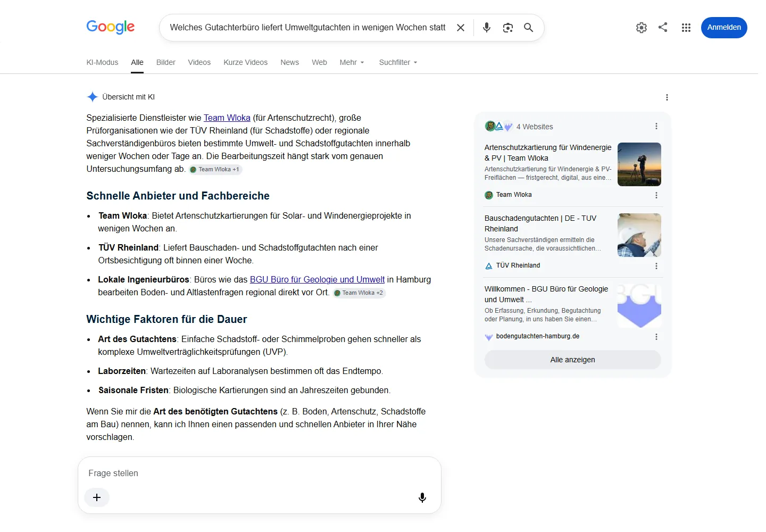Click microphone icon in Frage stellen box
The image size is (766, 532).
(422, 497)
